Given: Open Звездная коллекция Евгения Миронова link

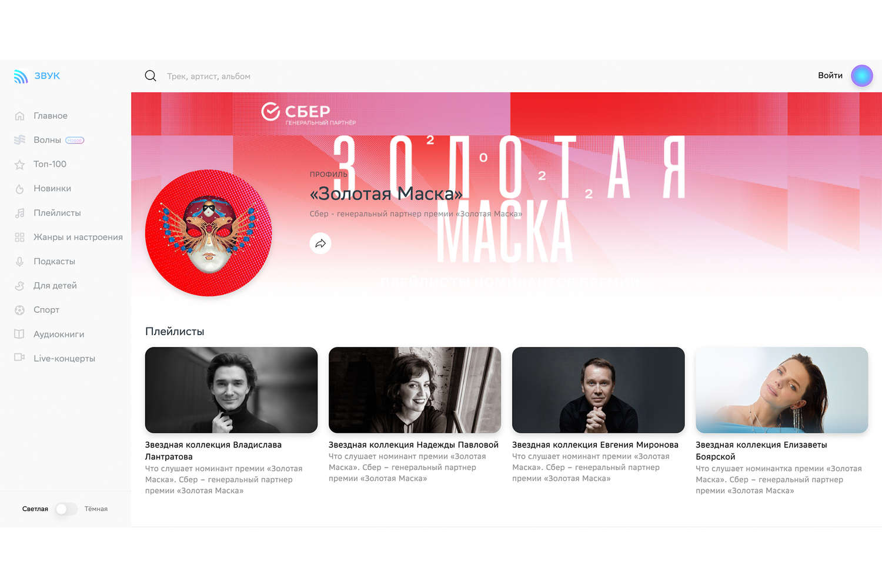Looking at the screenshot, I should coord(595,445).
